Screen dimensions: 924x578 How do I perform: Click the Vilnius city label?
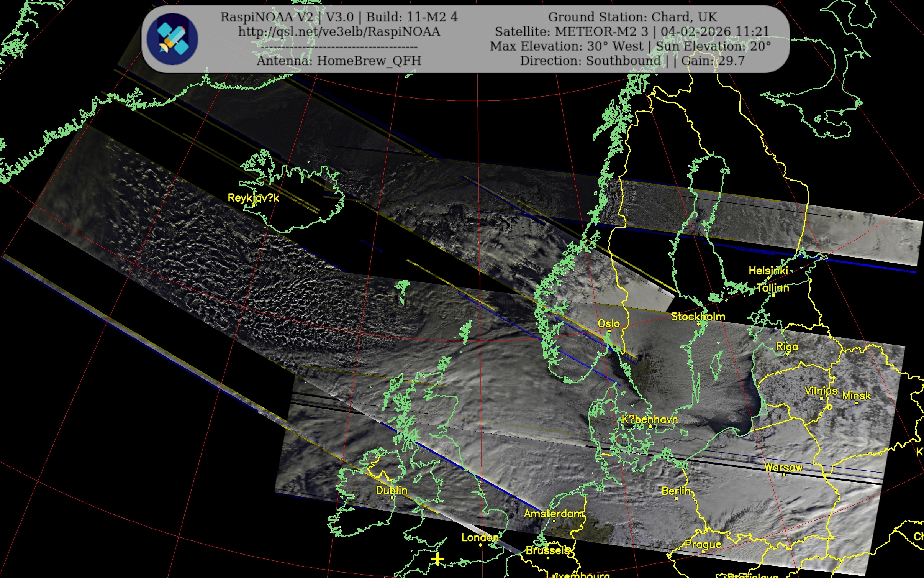[821, 391]
